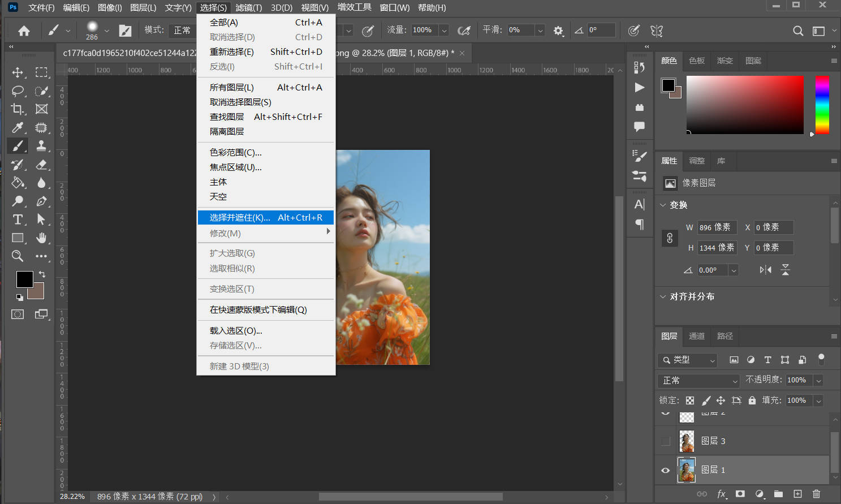This screenshot has height=504, width=841.
Task: Select the Hand tool
Action: 41,238
